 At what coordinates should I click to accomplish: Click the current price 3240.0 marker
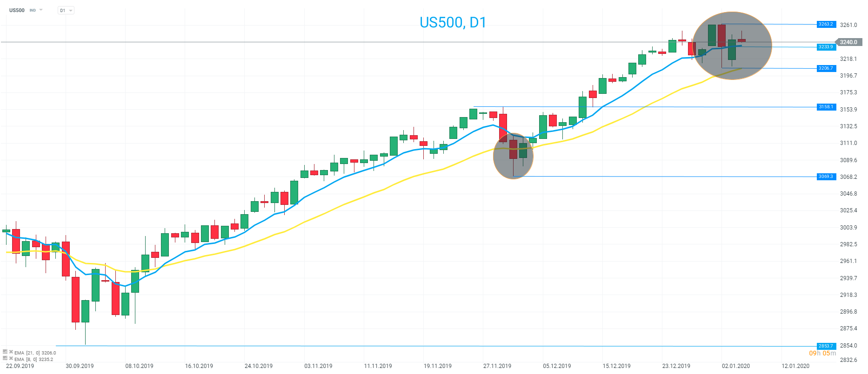click(848, 42)
